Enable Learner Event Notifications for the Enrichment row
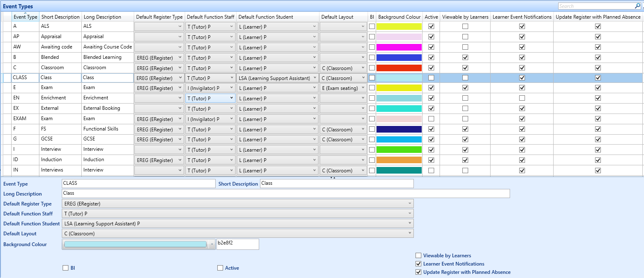644x278 pixels. 522,98
